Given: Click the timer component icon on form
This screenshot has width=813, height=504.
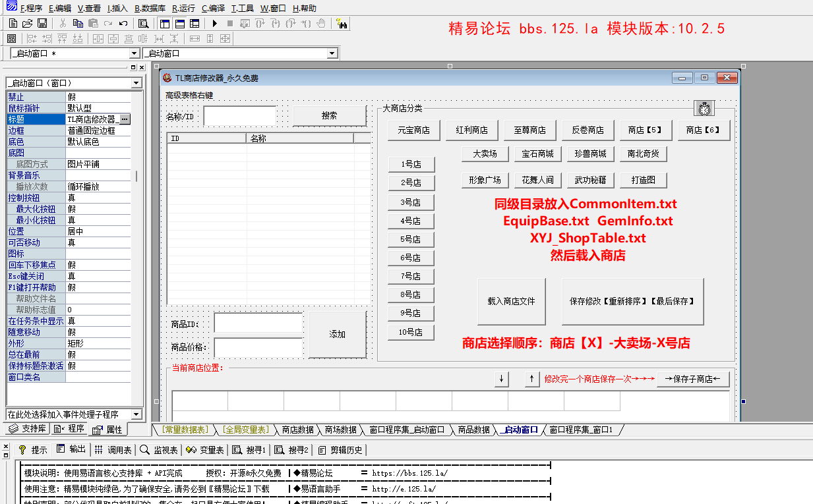Looking at the screenshot, I should tap(705, 108).
